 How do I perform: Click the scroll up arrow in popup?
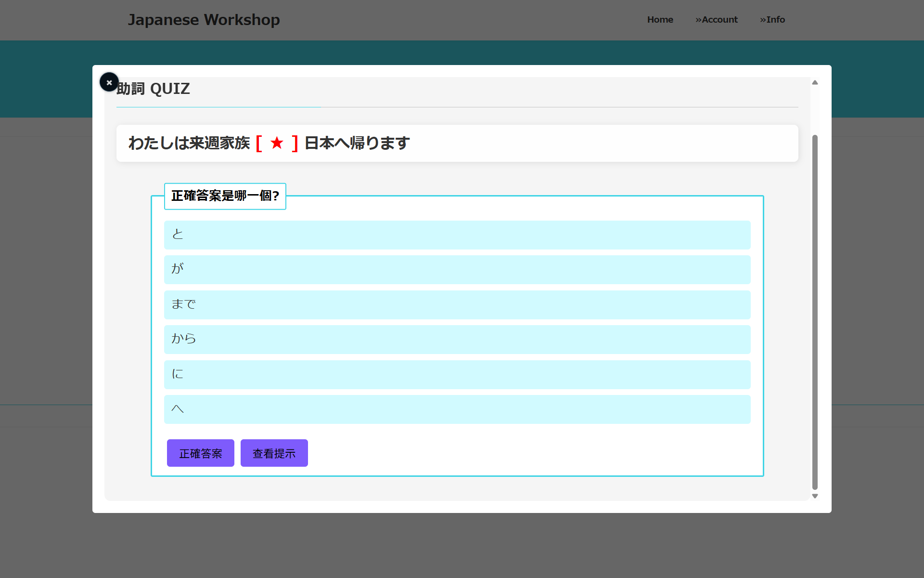click(815, 82)
